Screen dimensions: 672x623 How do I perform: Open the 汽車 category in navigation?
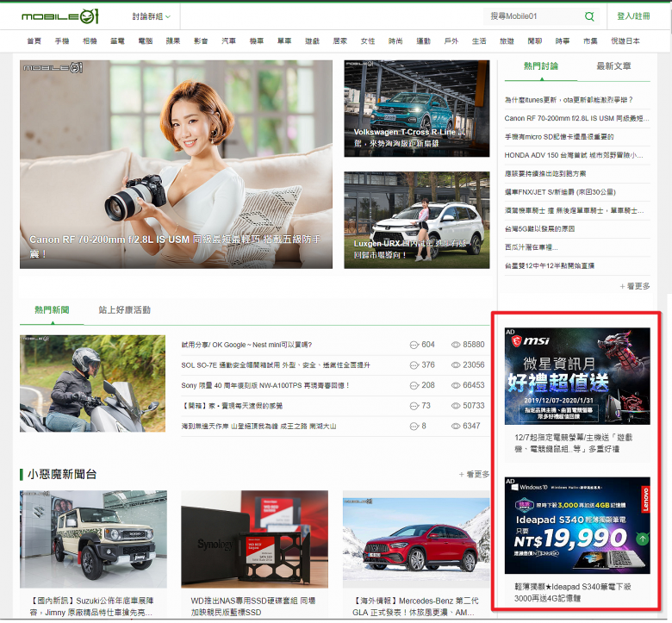[228, 41]
